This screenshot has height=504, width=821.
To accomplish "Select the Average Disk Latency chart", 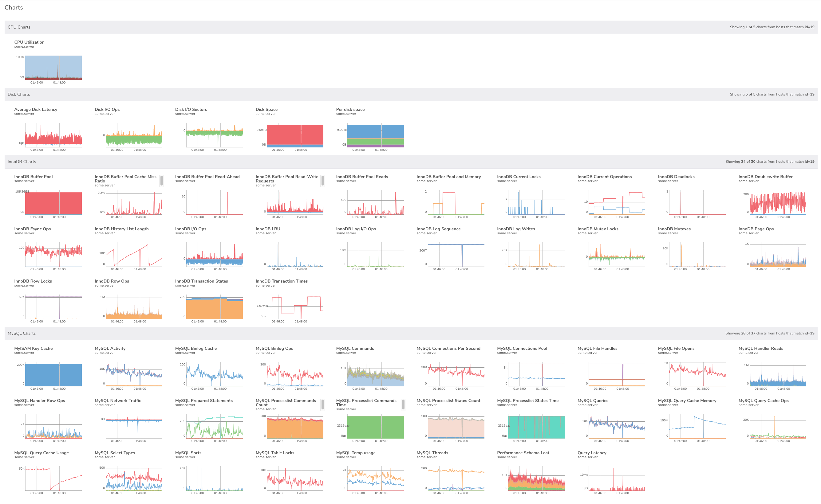I will pos(35,109).
